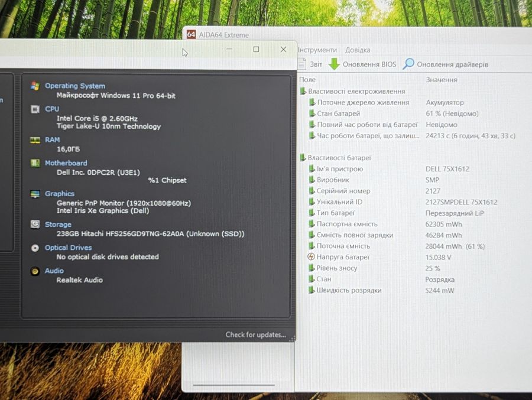Image resolution: width=532 pixels, height=400 pixels.
Task: Click the icon beside Властивості електроживлення header
Action: (x=303, y=91)
